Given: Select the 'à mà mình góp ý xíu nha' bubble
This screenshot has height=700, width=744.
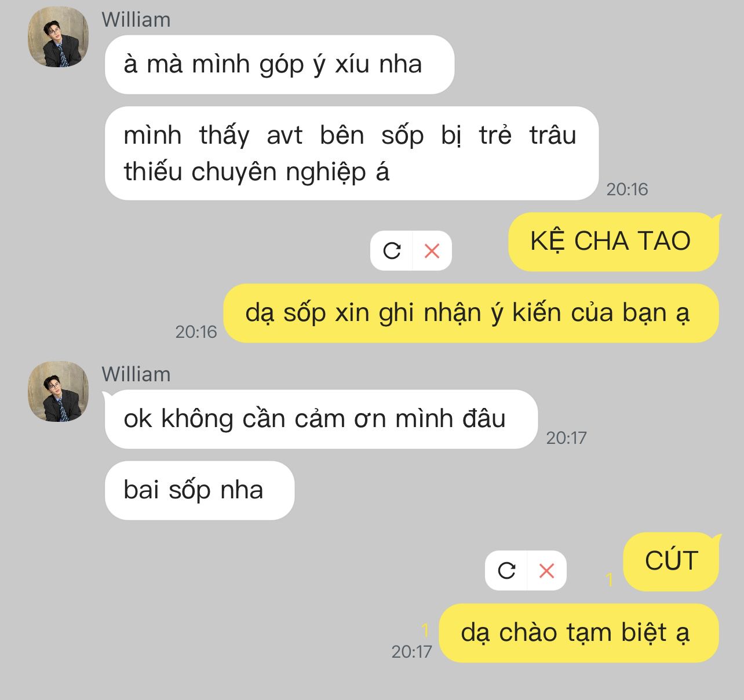Looking at the screenshot, I should [279, 64].
